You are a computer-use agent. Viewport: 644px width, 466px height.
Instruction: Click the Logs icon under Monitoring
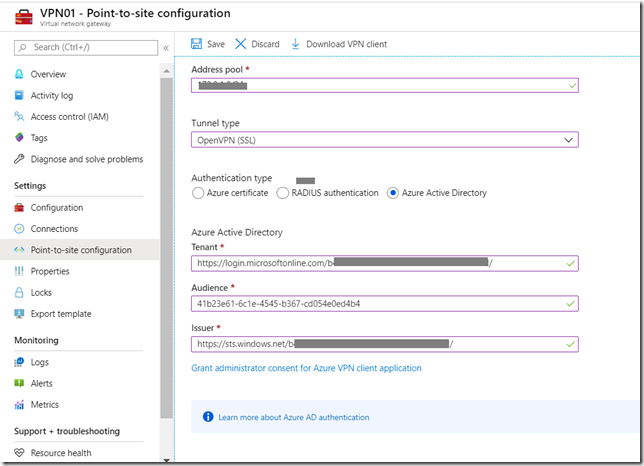tap(19, 362)
